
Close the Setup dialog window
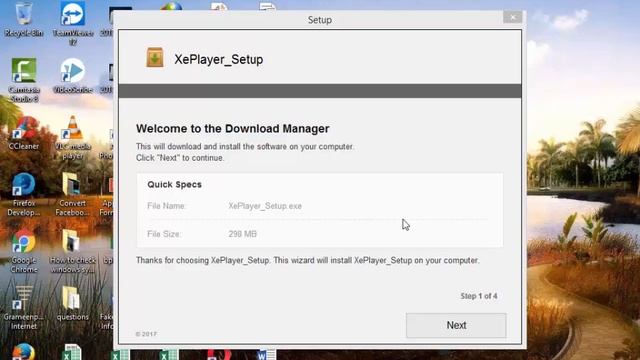(513, 17)
